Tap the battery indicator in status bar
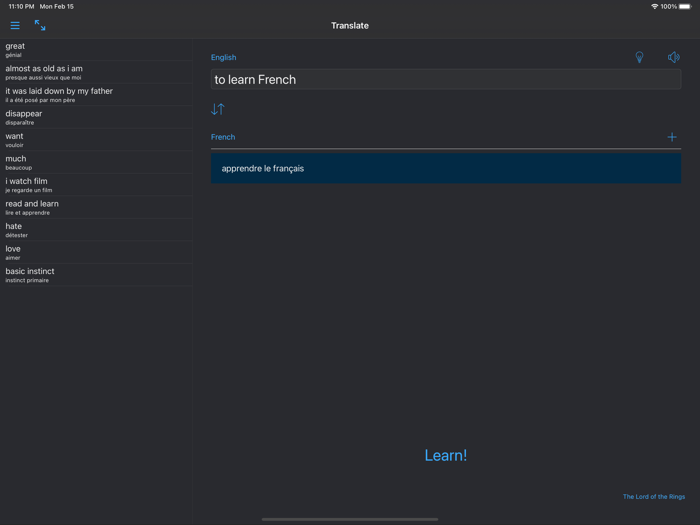Viewport: 700px width, 525px height. point(686,7)
